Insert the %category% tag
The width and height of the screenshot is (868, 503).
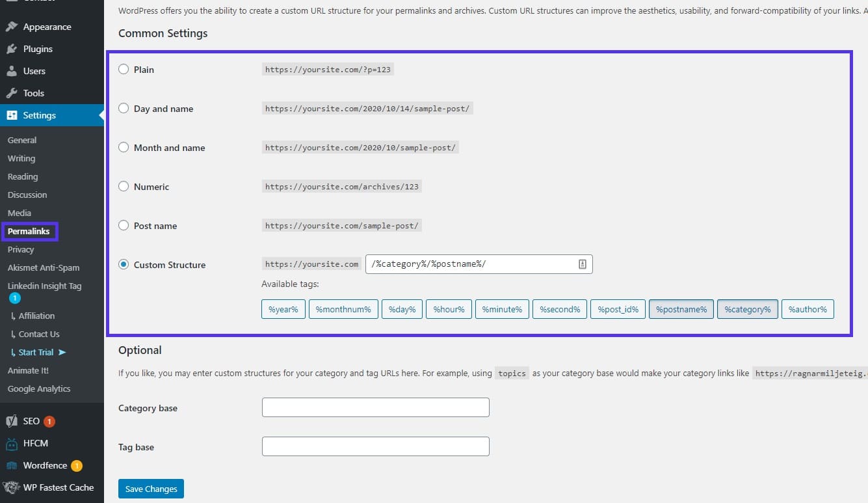(747, 309)
